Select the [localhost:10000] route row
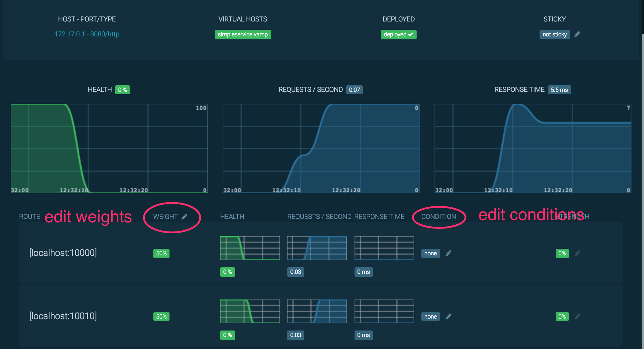The width and height of the screenshot is (644, 349). [63, 253]
